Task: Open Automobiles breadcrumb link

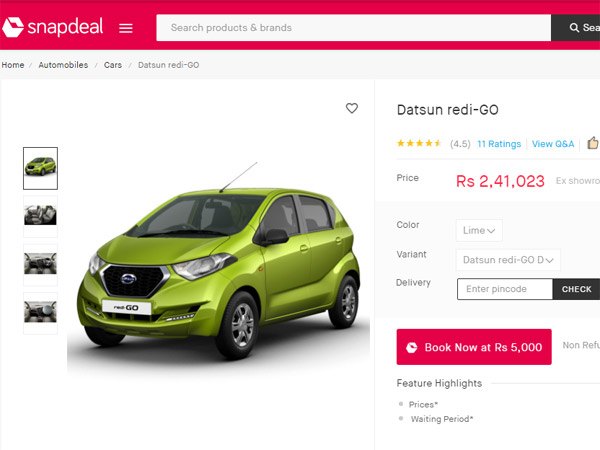Action: (63, 65)
